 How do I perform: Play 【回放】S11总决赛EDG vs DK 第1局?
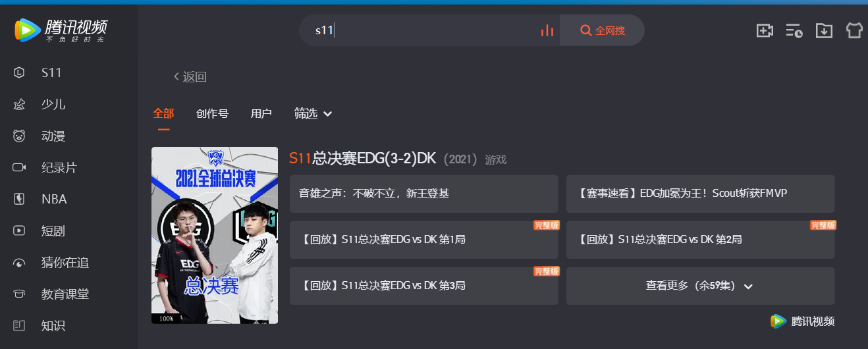coord(423,240)
